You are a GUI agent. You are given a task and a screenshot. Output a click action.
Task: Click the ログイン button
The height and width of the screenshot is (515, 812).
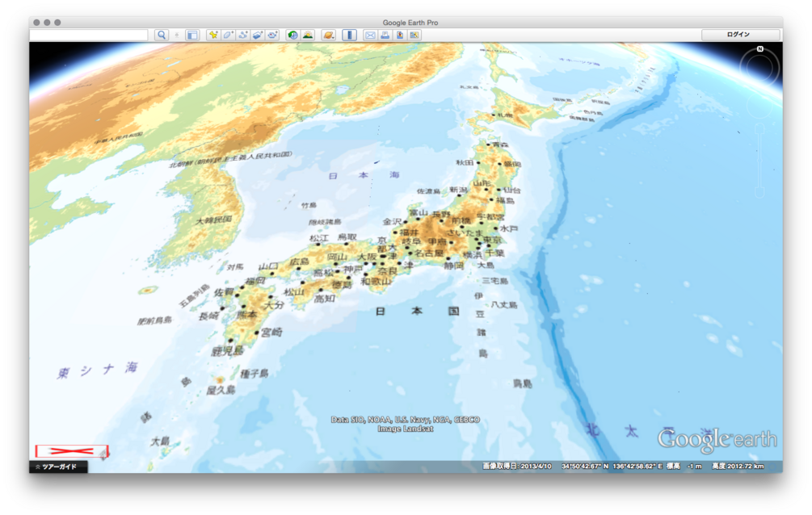[740, 35]
